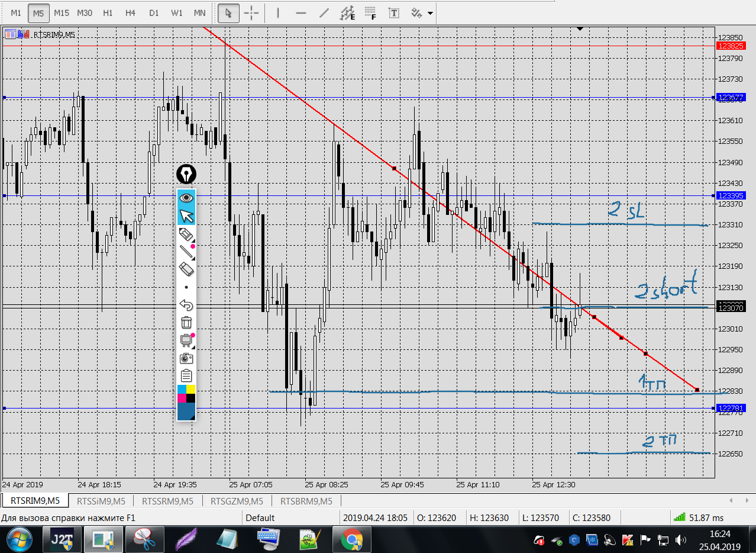Select the equidistant channel tool
The width and height of the screenshot is (756, 553).
click(348, 12)
